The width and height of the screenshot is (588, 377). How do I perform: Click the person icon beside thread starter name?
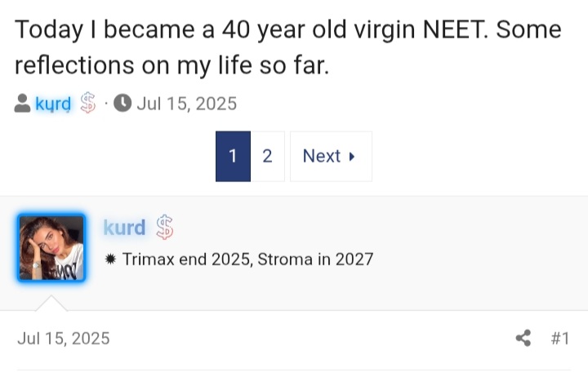tap(23, 104)
